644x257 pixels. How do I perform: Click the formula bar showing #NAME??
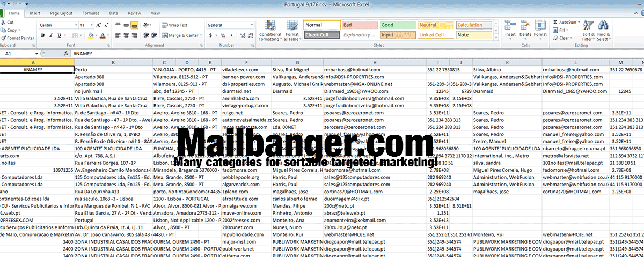pyautogui.click(x=357, y=54)
